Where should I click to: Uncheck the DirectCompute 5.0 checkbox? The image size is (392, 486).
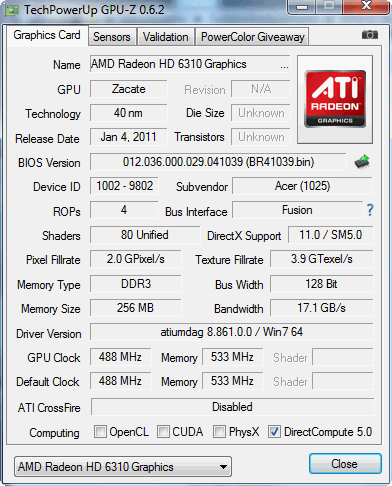pos(274,431)
